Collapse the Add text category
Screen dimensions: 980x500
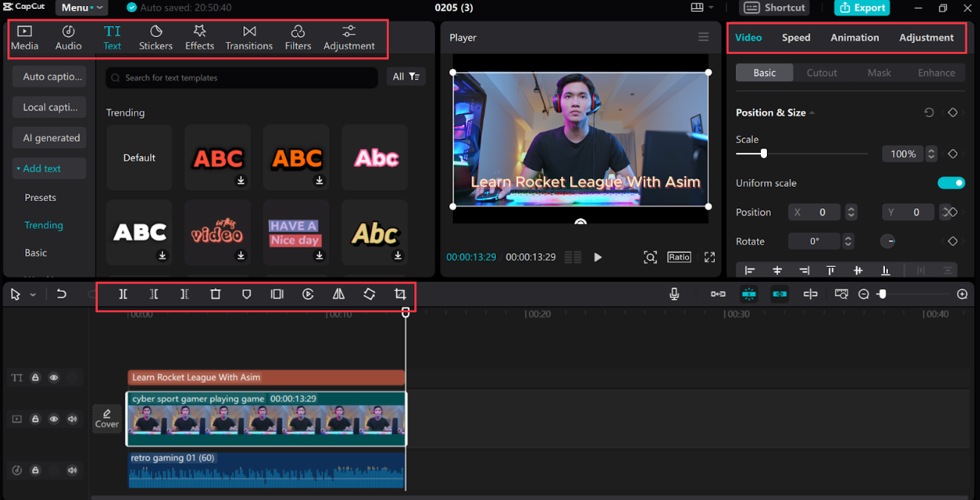click(49, 168)
